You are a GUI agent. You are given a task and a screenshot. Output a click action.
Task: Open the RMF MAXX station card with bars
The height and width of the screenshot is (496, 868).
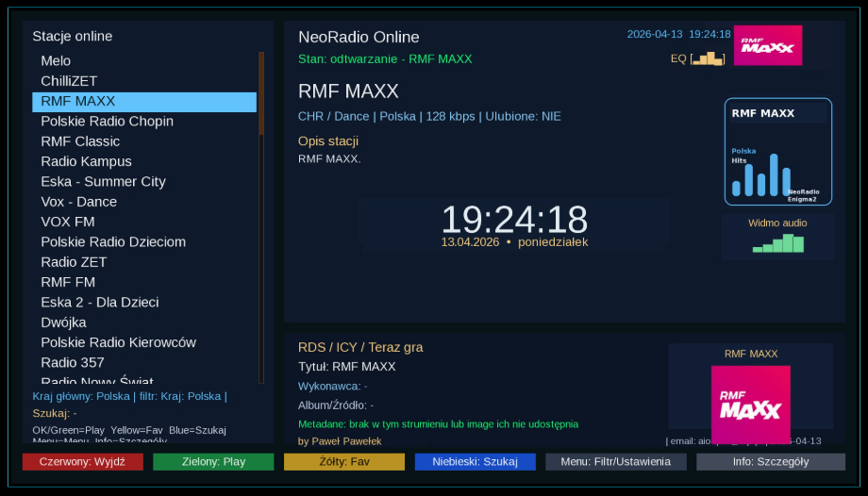click(x=777, y=152)
